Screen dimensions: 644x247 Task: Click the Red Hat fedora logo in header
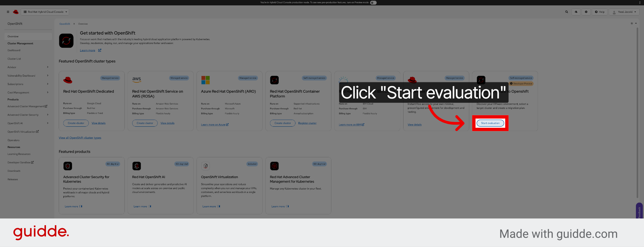[15, 12]
